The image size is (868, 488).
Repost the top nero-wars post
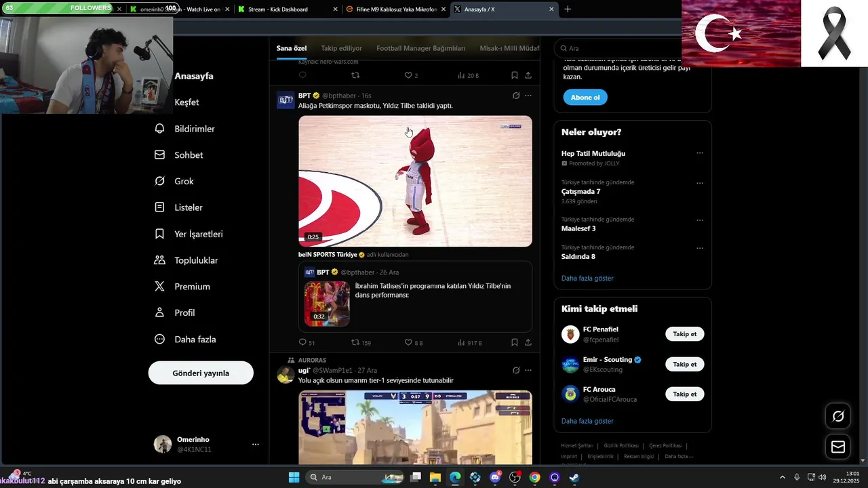[355, 75]
